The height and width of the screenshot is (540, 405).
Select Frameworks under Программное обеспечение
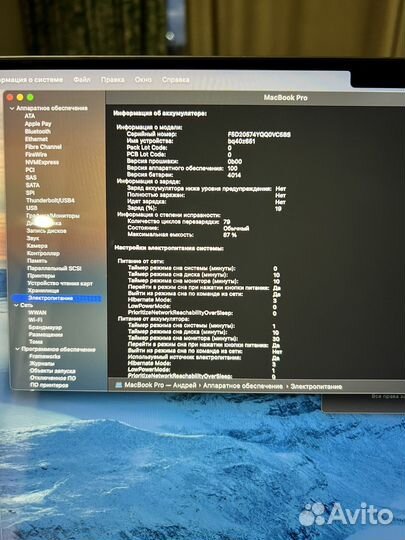pos(45,356)
